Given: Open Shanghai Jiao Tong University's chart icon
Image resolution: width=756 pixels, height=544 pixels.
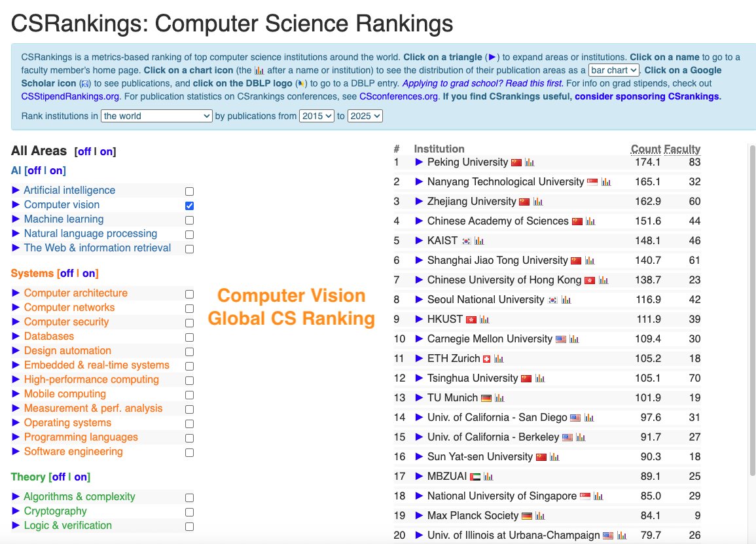Looking at the screenshot, I should pyautogui.click(x=590, y=261).
